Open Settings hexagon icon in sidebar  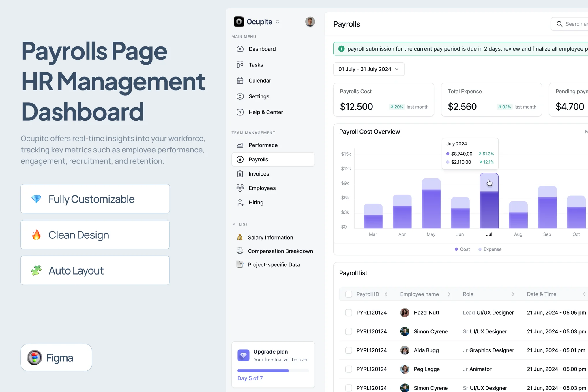240,96
